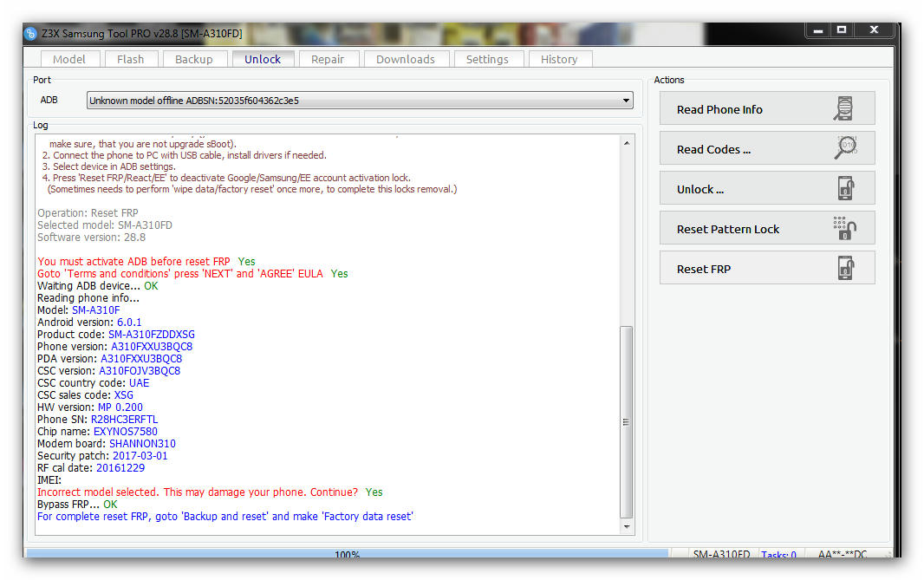924x580 pixels.
Task: Switch to the Flash tab
Action: tap(130, 59)
